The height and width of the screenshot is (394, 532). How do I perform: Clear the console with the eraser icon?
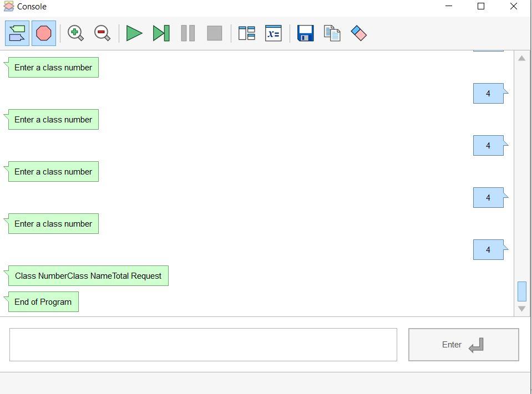358,33
